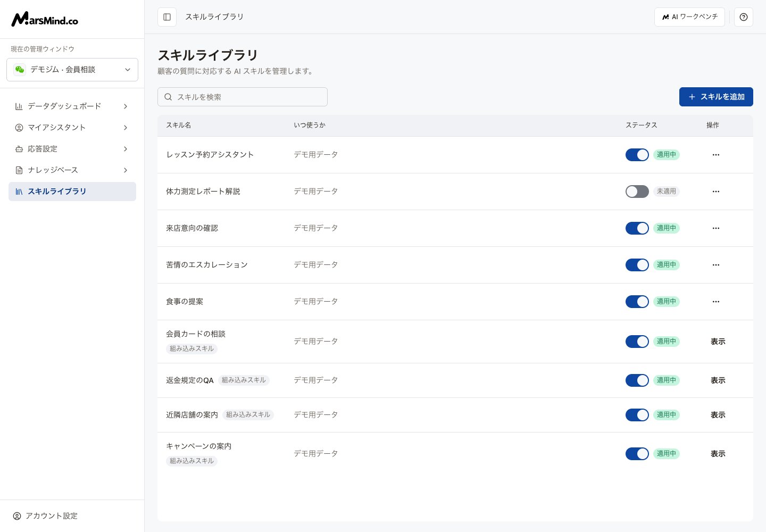
Task: Turn off 返金規定のQA skill toggle
Action: point(637,380)
